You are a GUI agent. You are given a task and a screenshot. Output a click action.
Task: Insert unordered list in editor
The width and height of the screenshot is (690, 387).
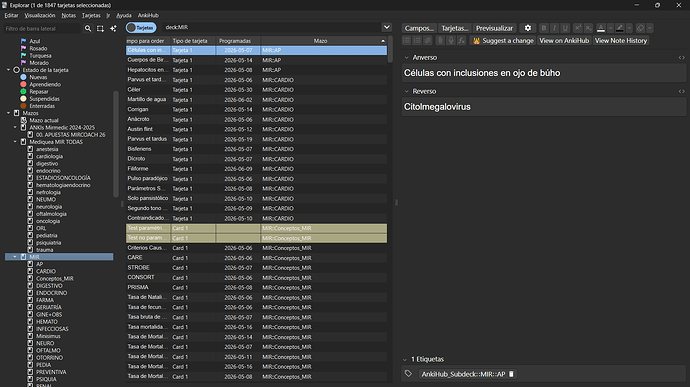[407, 41]
